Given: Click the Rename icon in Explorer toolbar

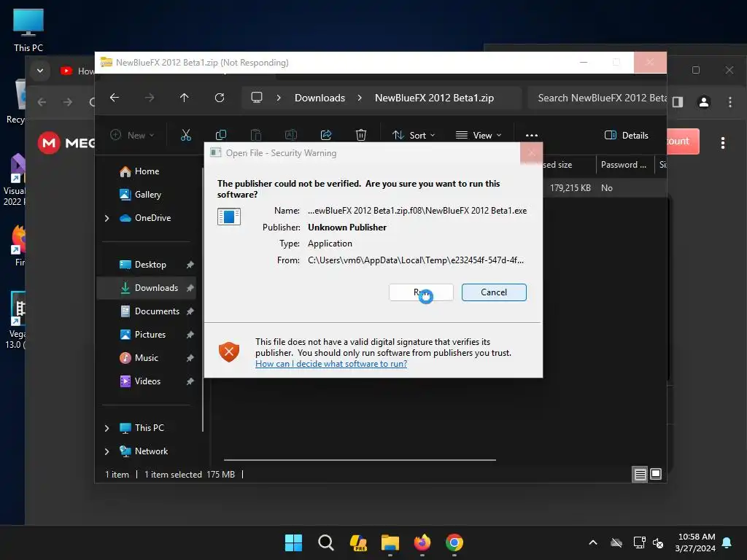Looking at the screenshot, I should (291, 135).
